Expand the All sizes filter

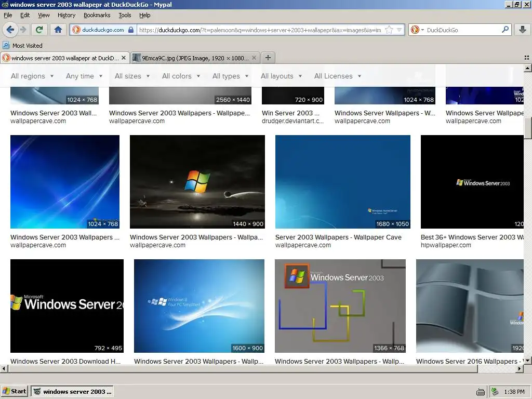click(x=132, y=76)
